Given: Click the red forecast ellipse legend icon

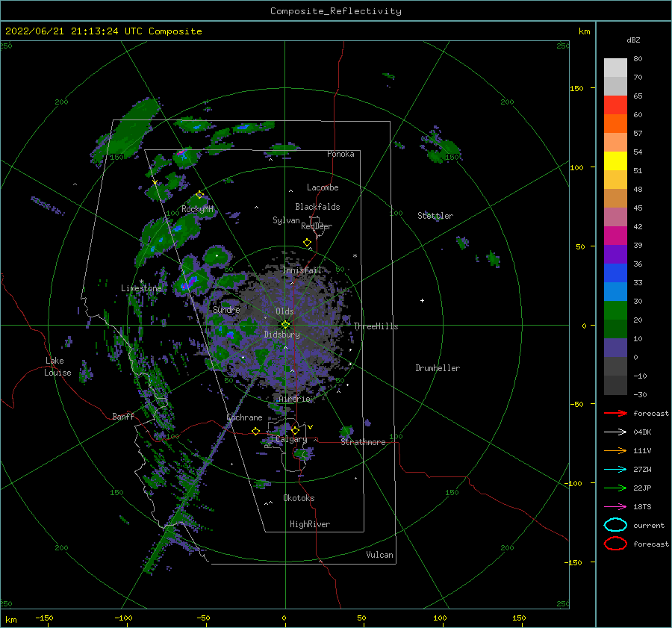Looking at the screenshot, I should tap(615, 544).
